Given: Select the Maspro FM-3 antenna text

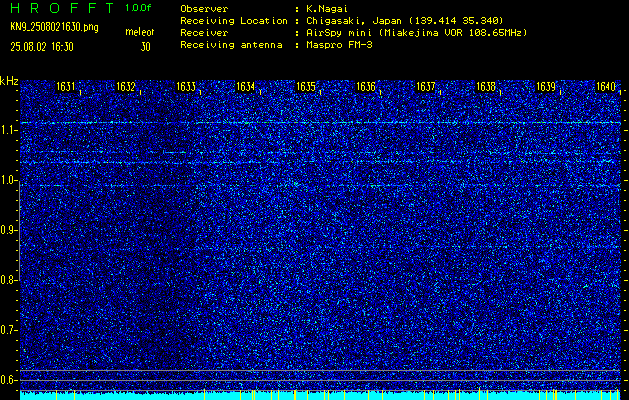Looking at the screenshot, I should tap(339, 45).
